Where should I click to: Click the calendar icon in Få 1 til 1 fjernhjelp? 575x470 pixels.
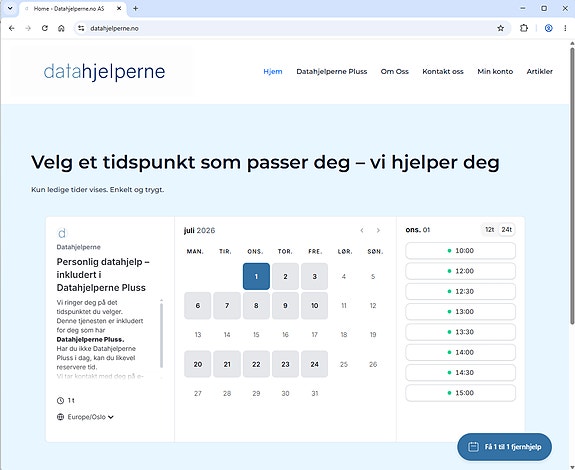coord(473,447)
